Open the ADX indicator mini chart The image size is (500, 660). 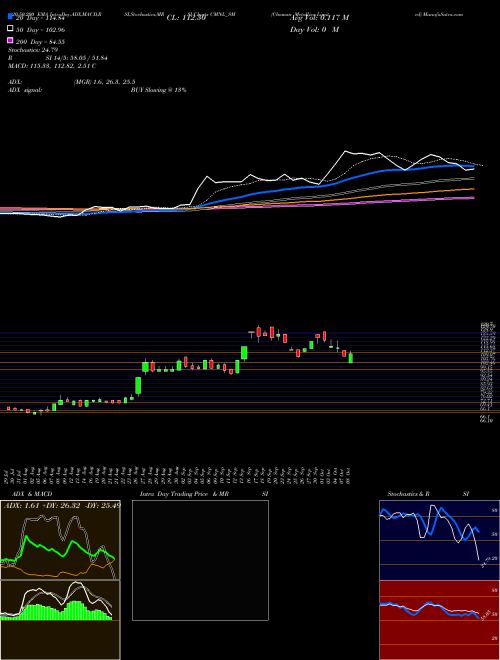pos(60,540)
